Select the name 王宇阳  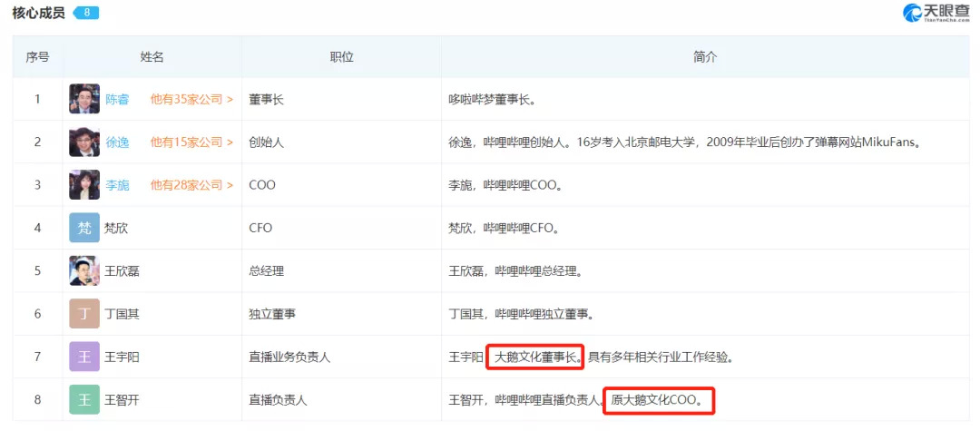pos(122,358)
